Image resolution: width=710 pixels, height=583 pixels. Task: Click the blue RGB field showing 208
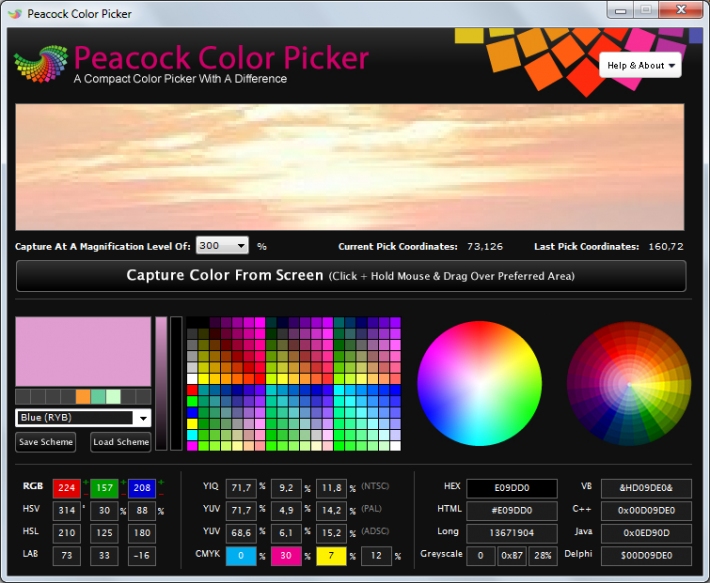click(142, 488)
